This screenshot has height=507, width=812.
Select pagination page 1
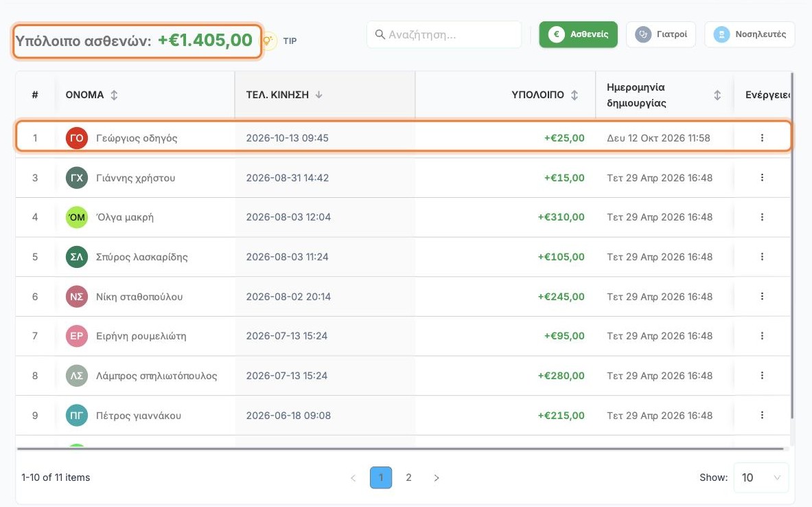[x=381, y=477]
